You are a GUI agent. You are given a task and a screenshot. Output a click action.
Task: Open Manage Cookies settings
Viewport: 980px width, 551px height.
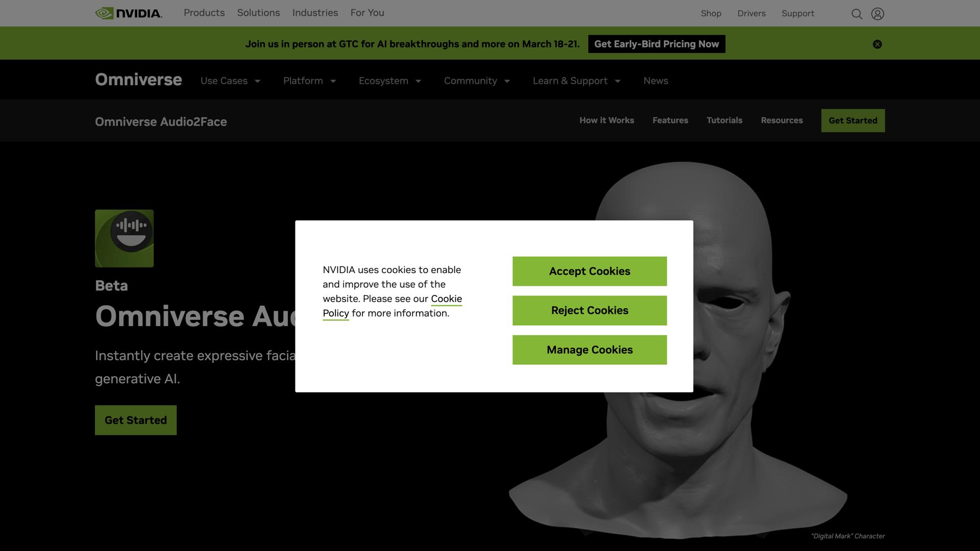point(589,349)
